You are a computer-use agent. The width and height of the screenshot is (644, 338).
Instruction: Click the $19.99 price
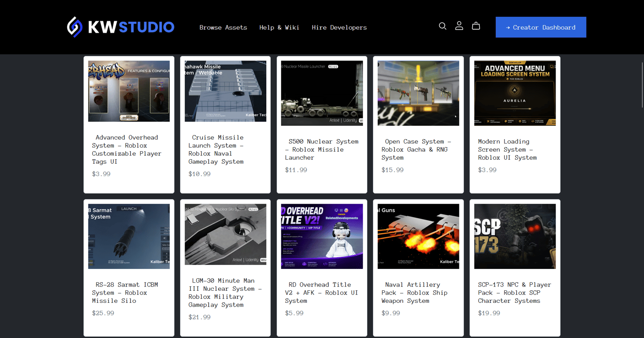tap(489, 313)
